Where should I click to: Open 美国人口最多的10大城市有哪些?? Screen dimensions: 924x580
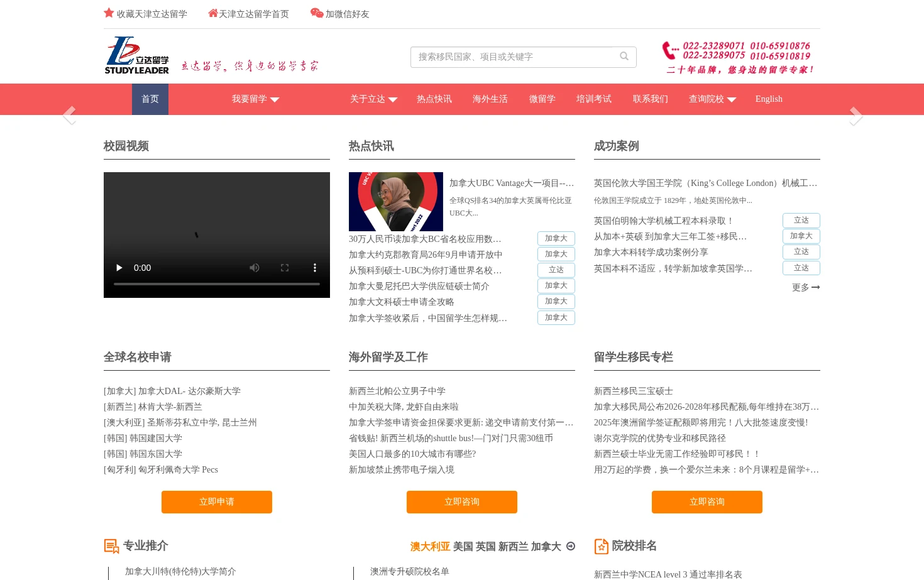(412, 454)
